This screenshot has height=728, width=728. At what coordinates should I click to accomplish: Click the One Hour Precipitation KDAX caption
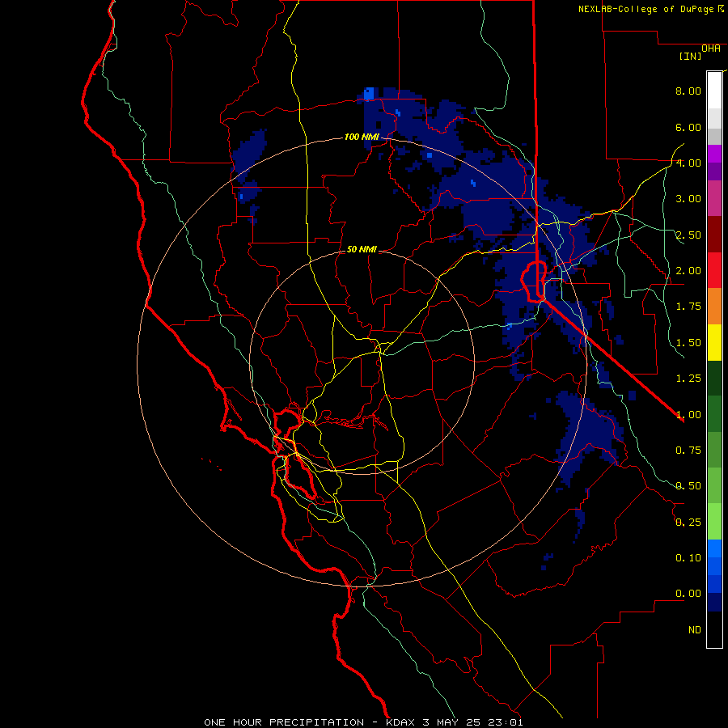tap(363, 722)
